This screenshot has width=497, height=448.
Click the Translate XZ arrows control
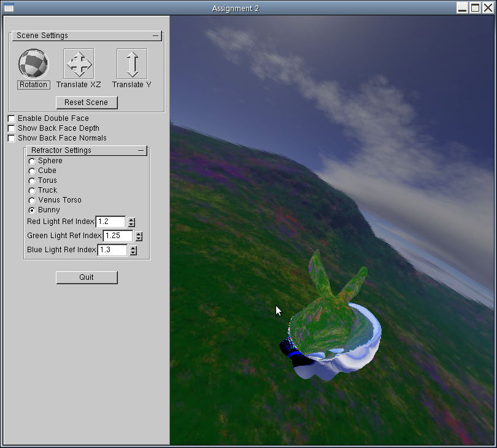[x=79, y=64]
